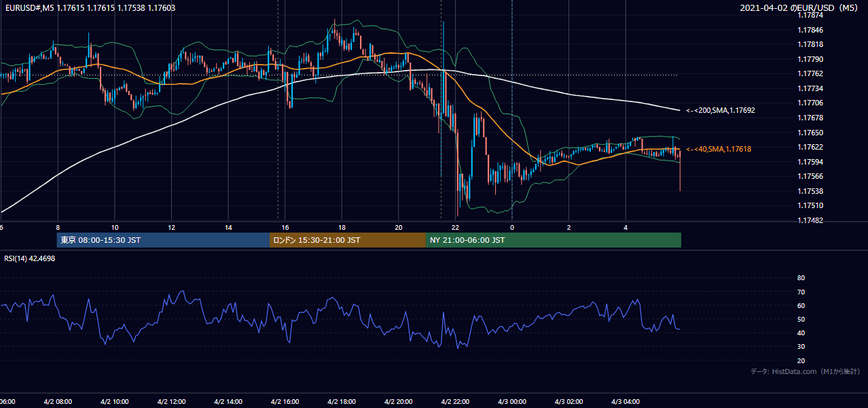Click the HistData.com data source credit
This screenshot has height=408, width=868.
click(x=805, y=371)
